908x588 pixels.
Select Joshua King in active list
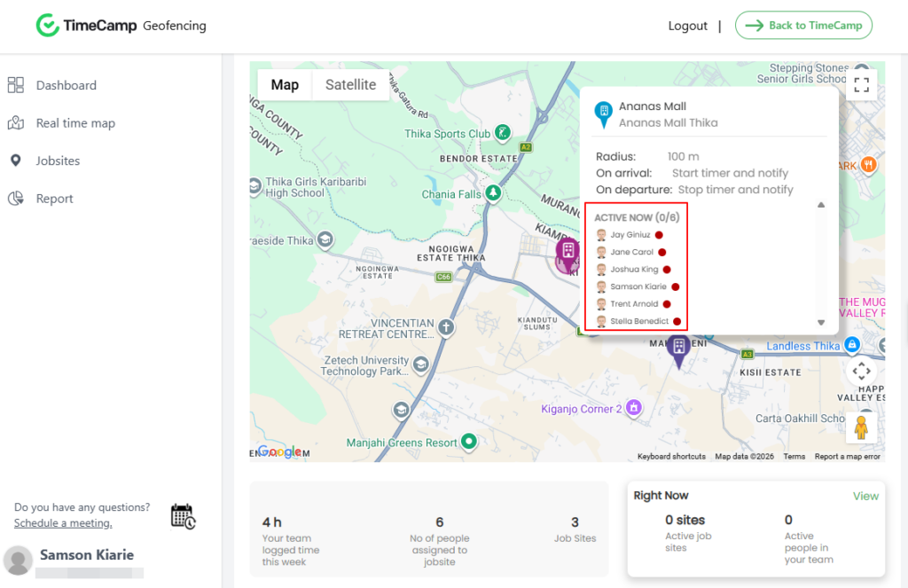point(633,270)
